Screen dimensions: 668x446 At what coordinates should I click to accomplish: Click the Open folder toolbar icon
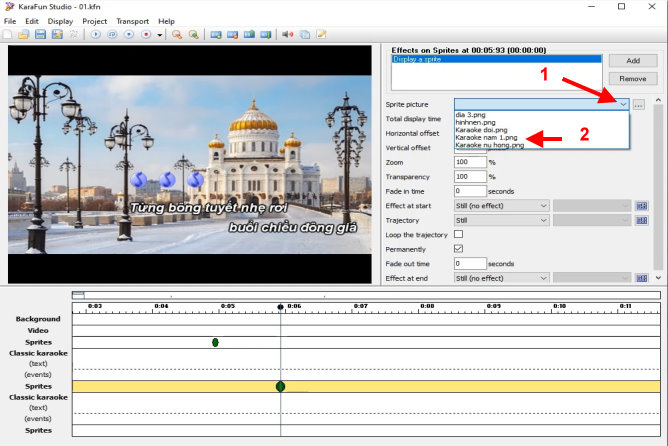click(23, 35)
